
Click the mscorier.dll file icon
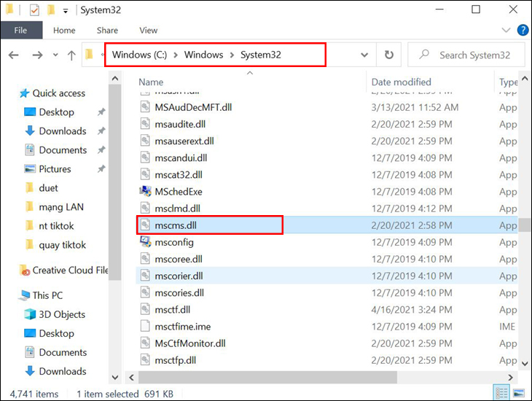[145, 276]
